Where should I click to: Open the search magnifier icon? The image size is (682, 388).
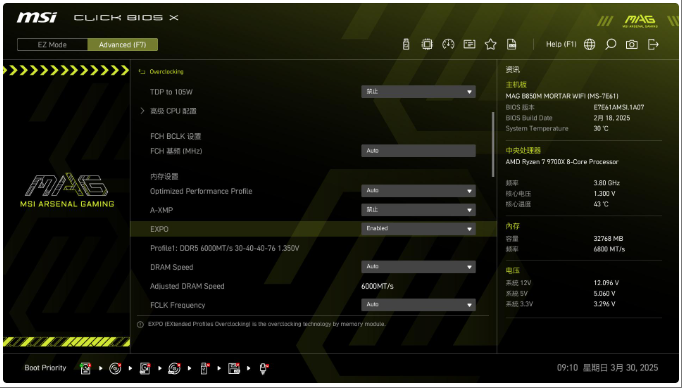tap(611, 44)
